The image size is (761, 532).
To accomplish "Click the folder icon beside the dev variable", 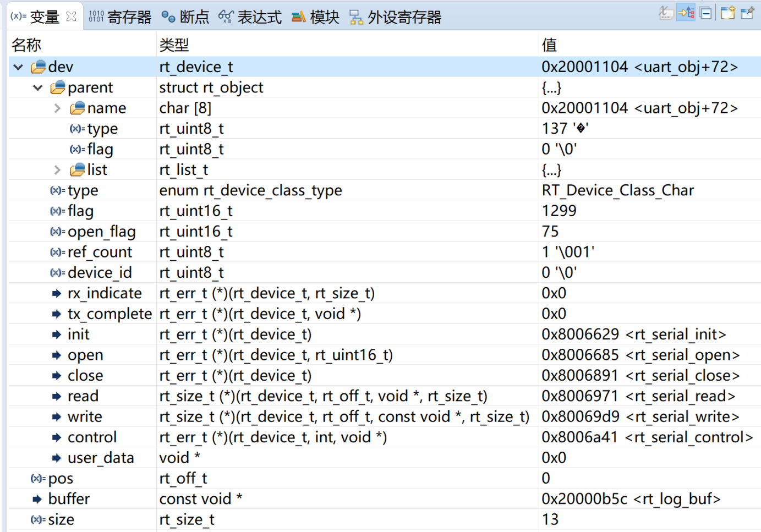I will pos(36,67).
